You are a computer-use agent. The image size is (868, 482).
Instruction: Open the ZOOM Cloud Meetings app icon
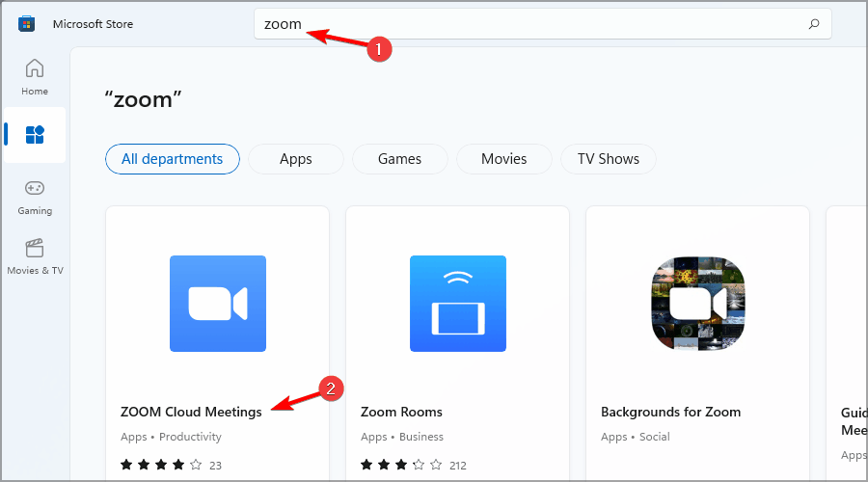click(218, 304)
